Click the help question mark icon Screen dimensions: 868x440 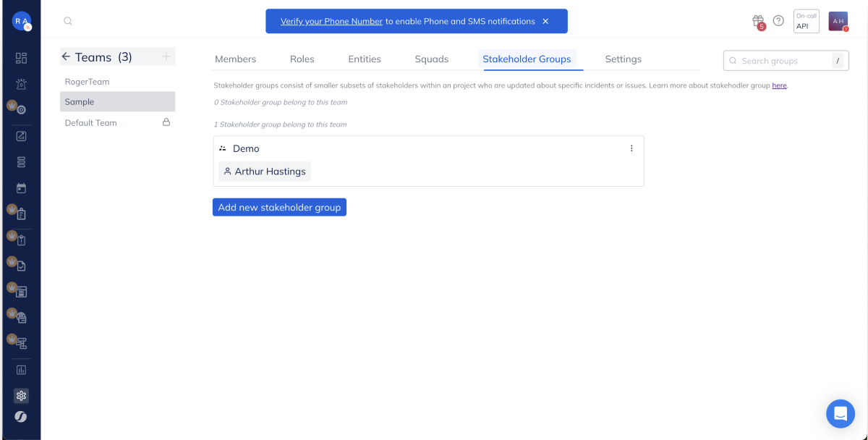(778, 21)
